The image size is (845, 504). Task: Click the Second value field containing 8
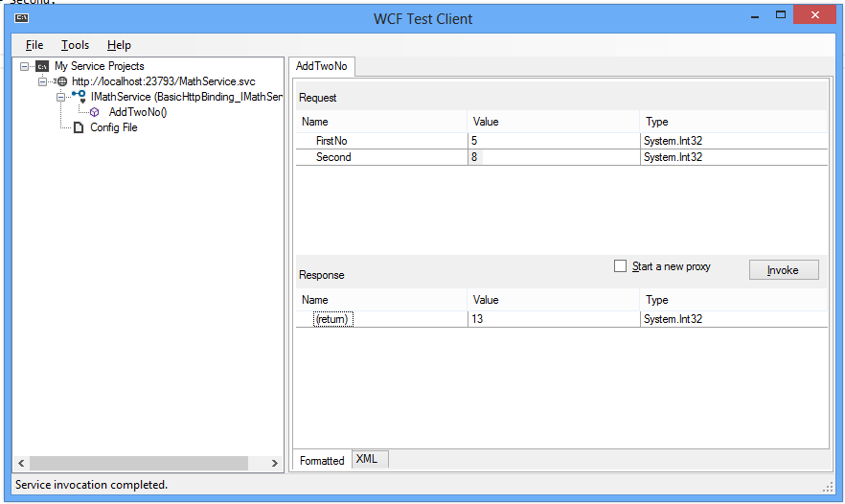click(554, 157)
